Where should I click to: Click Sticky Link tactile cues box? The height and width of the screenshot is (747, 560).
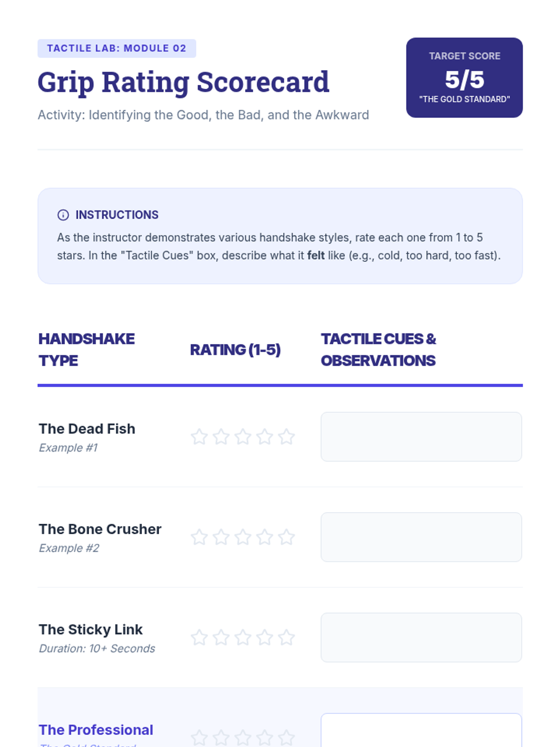click(x=421, y=638)
